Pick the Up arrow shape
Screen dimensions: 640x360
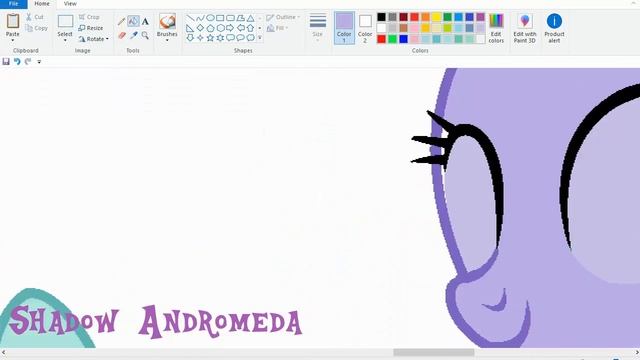(x=251, y=28)
